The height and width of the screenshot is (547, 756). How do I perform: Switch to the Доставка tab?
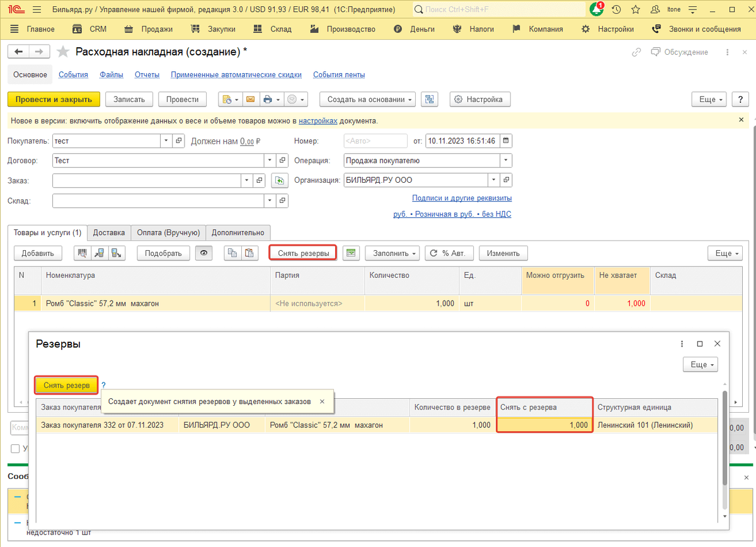coord(109,233)
